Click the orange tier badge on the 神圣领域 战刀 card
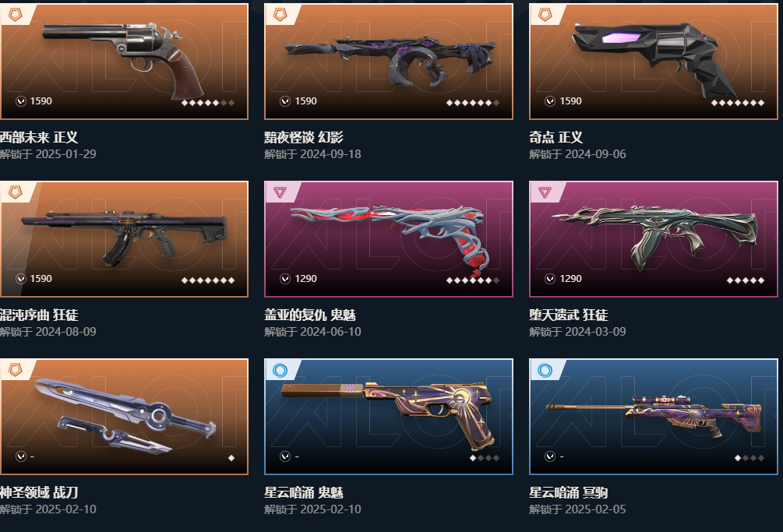 point(16,370)
